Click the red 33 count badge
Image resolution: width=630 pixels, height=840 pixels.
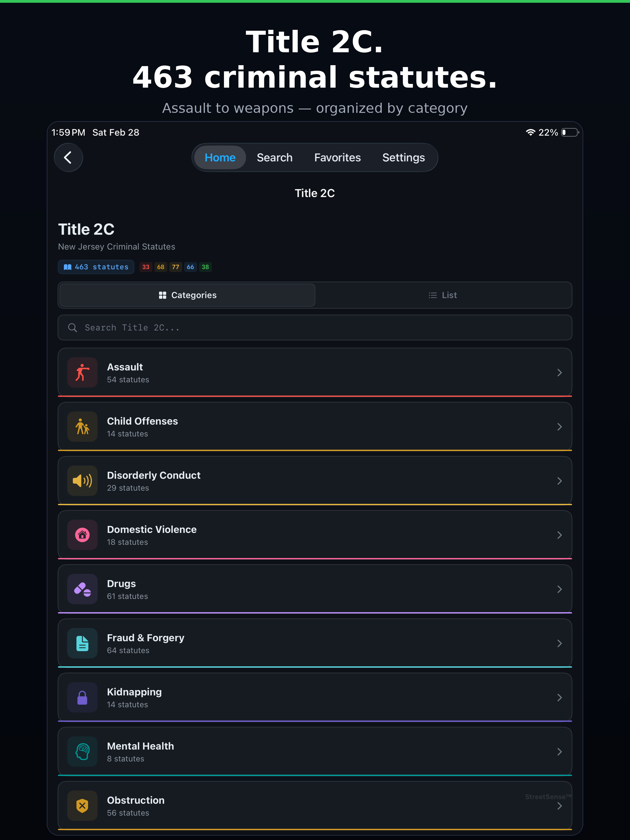146,267
